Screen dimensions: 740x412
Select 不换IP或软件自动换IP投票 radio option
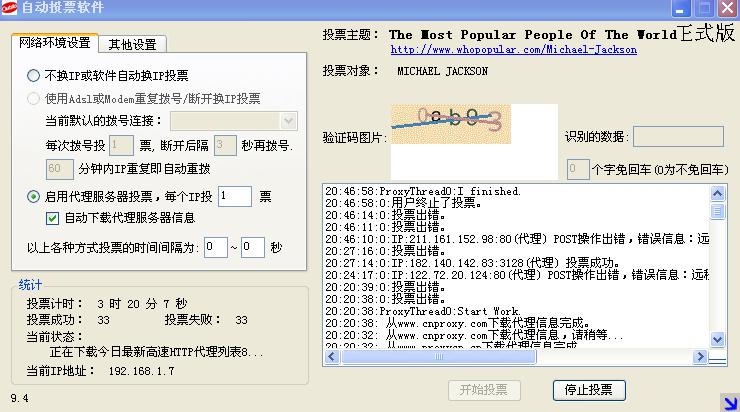pyautogui.click(x=34, y=75)
